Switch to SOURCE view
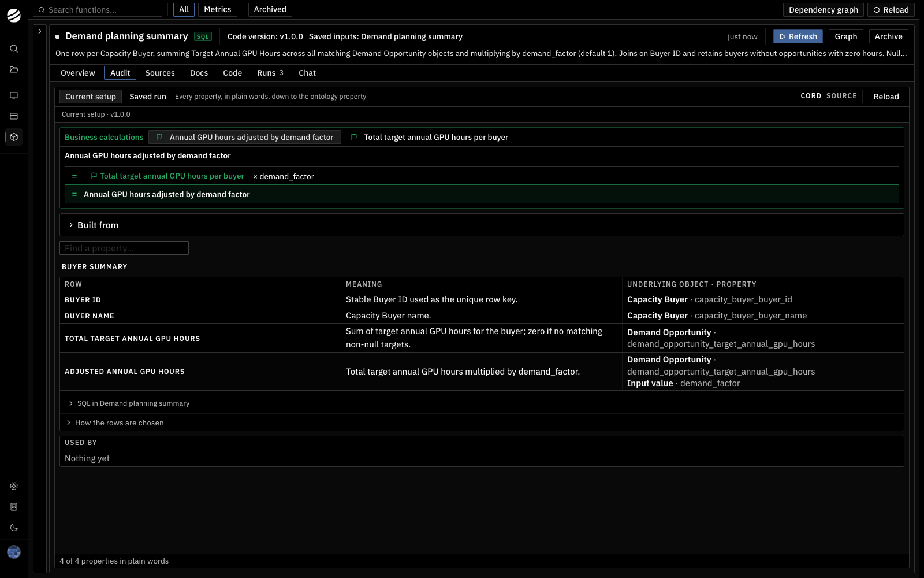The image size is (924, 578). pos(841,96)
